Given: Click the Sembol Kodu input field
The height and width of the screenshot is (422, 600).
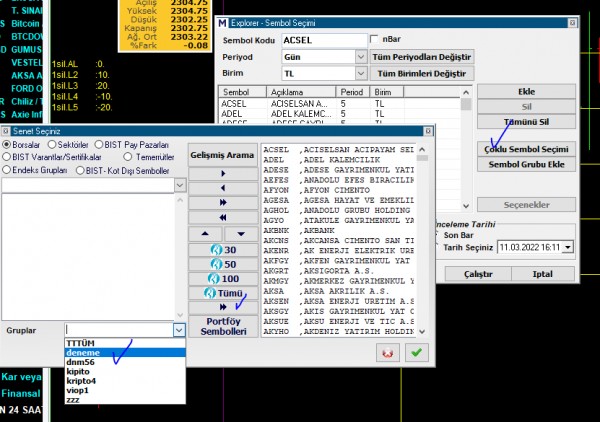Looking at the screenshot, I should pos(324,40).
